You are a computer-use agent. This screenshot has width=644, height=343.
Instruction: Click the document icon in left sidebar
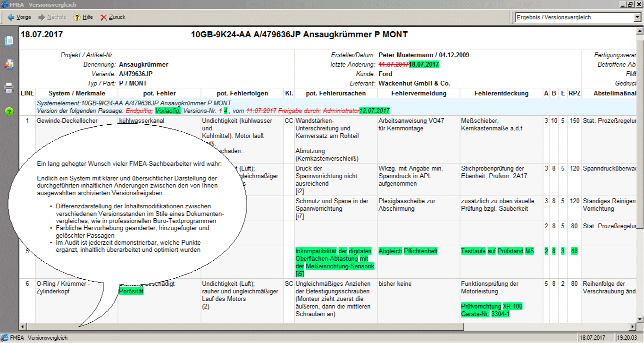coord(9,41)
